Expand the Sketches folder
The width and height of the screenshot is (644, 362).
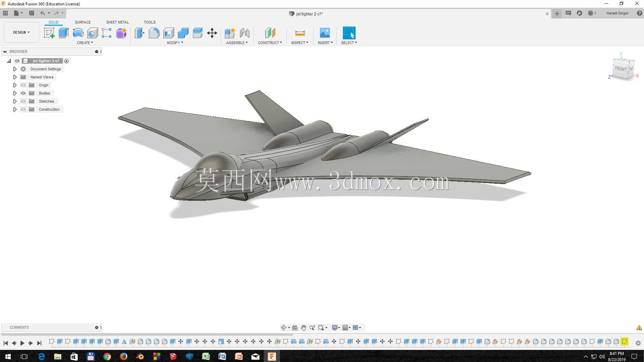[15, 101]
